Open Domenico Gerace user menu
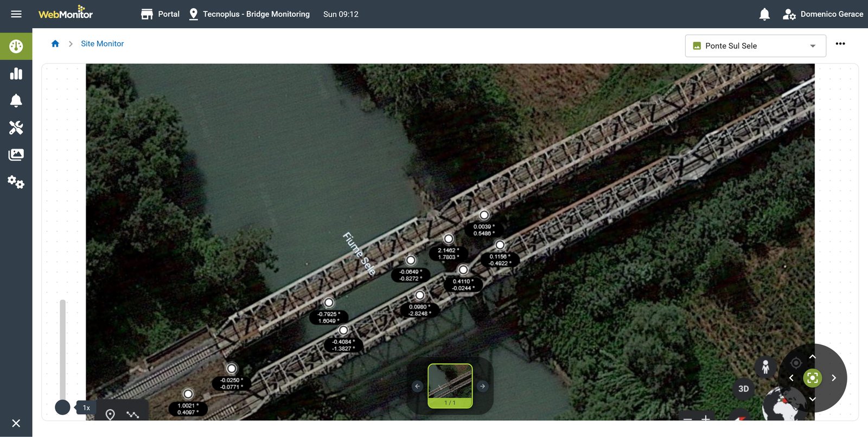Image resolution: width=868 pixels, height=437 pixels. click(x=823, y=14)
